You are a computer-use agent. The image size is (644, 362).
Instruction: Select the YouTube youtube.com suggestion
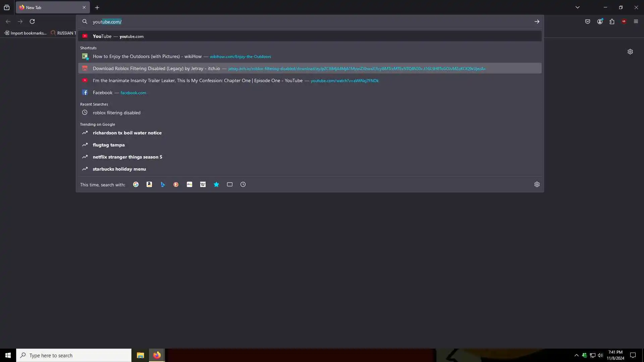pyautogui.click(x=118, y=36)
